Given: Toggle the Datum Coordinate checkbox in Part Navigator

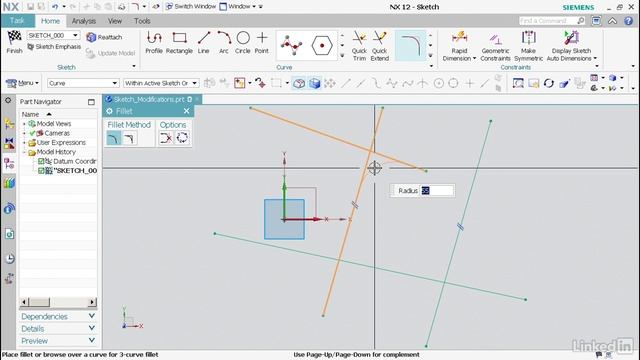Looking at the screenshot, I should pyautogui.click(x=41, y=161).
